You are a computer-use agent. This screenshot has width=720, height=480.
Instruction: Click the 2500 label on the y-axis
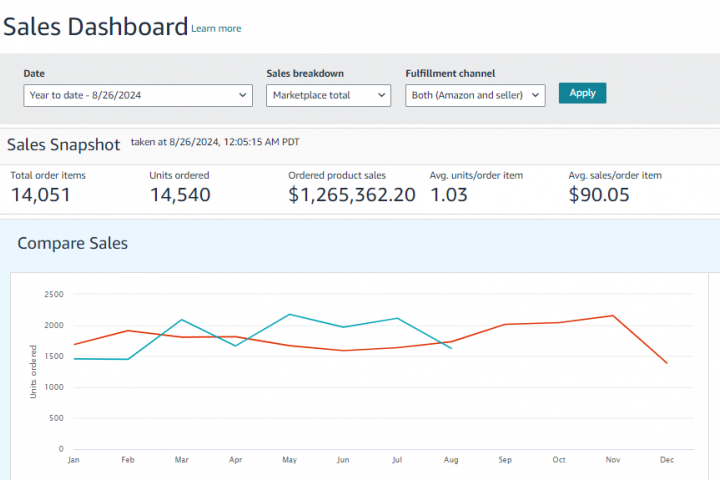54,295
